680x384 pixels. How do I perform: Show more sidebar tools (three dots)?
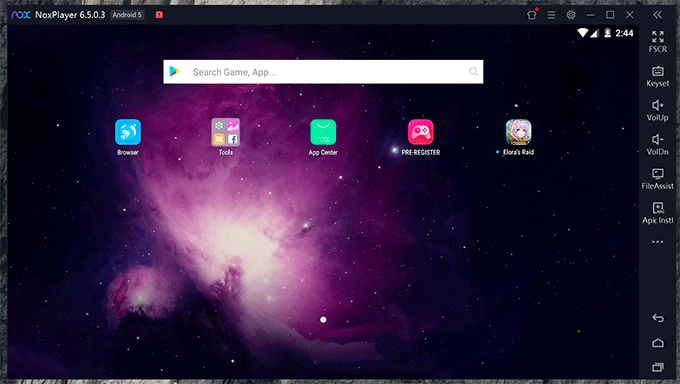click(658, 242)
